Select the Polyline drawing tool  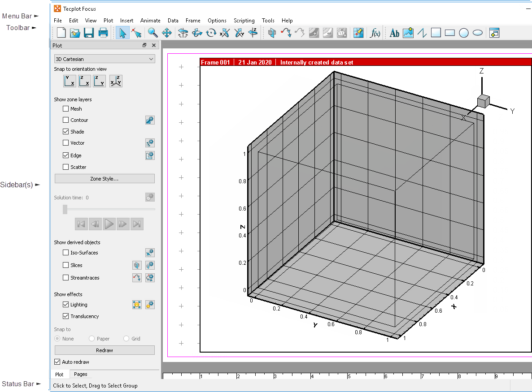422,33
